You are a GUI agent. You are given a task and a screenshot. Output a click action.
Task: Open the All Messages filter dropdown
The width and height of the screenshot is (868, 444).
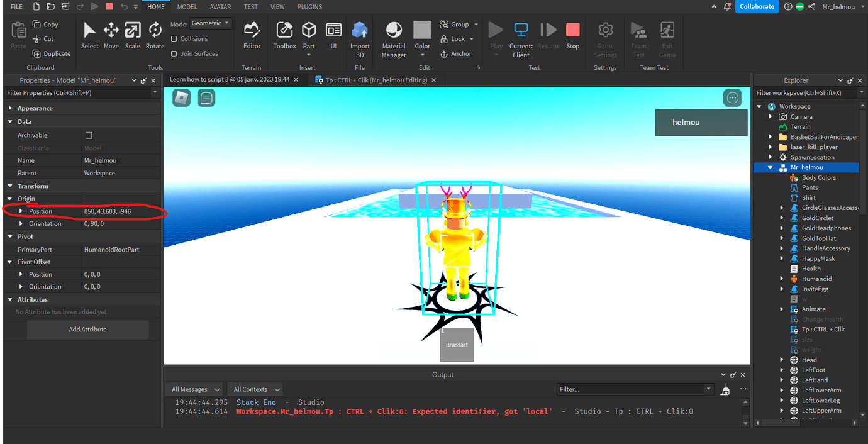pos(195,389)
